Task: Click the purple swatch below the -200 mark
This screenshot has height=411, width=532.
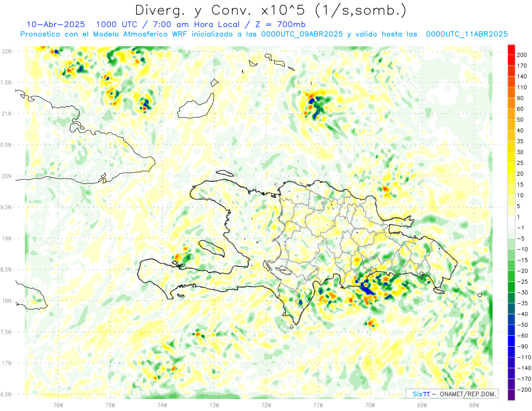Action: pyautogui.click(x=511, y=395)
